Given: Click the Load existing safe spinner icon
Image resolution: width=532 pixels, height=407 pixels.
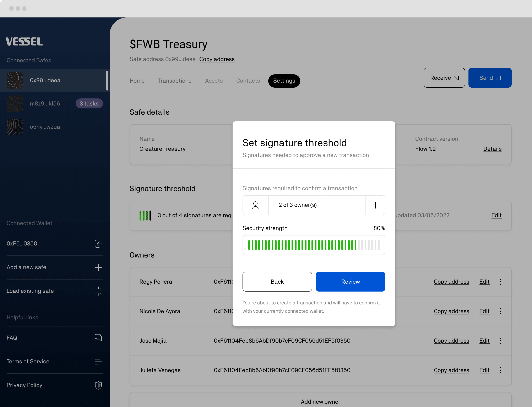Looking at the screenshot, I should [x=98, y=291].
